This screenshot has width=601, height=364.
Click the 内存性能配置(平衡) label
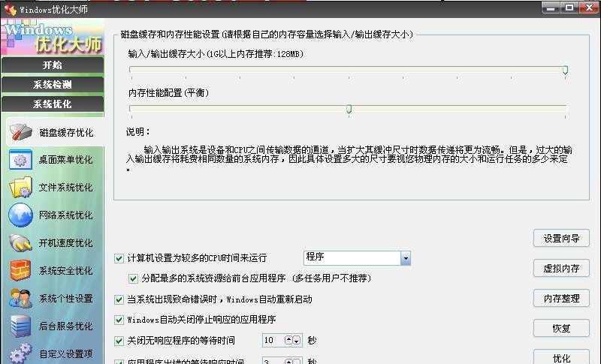168,93
